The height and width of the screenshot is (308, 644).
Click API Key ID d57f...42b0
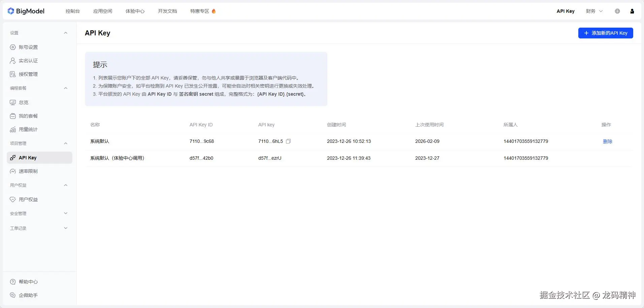201,158
